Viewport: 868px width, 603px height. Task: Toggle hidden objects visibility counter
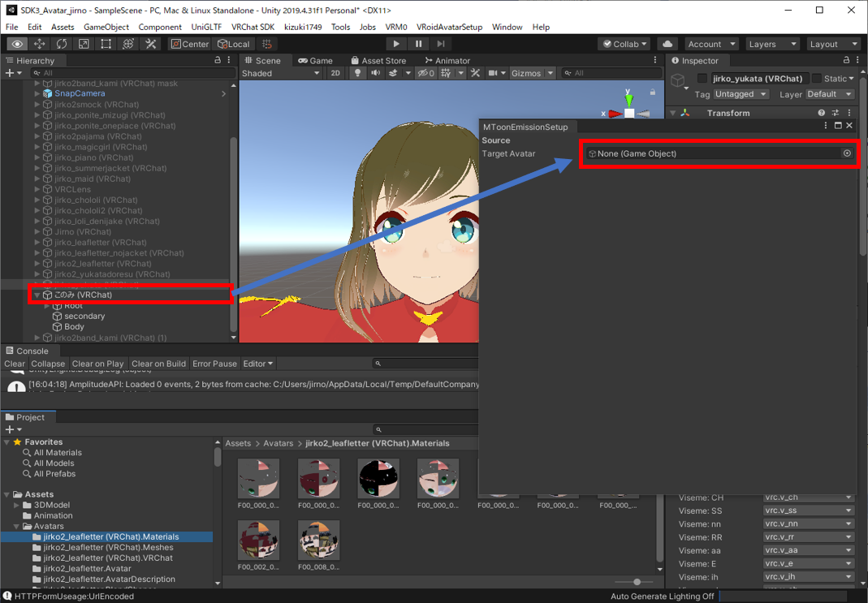(x=425, y=73)
